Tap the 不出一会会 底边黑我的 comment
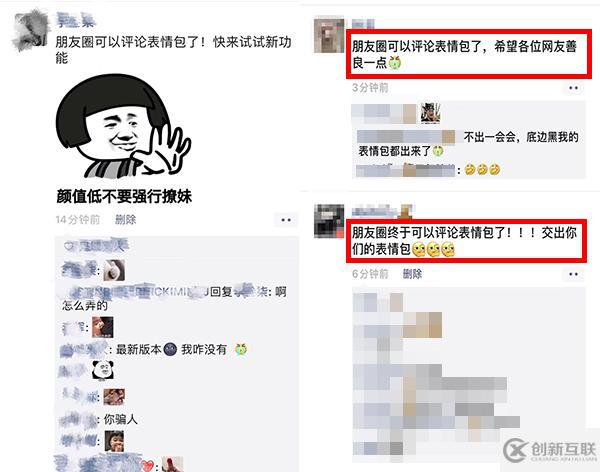The width and height of the screenshot is (600, 472). [468, 144]
